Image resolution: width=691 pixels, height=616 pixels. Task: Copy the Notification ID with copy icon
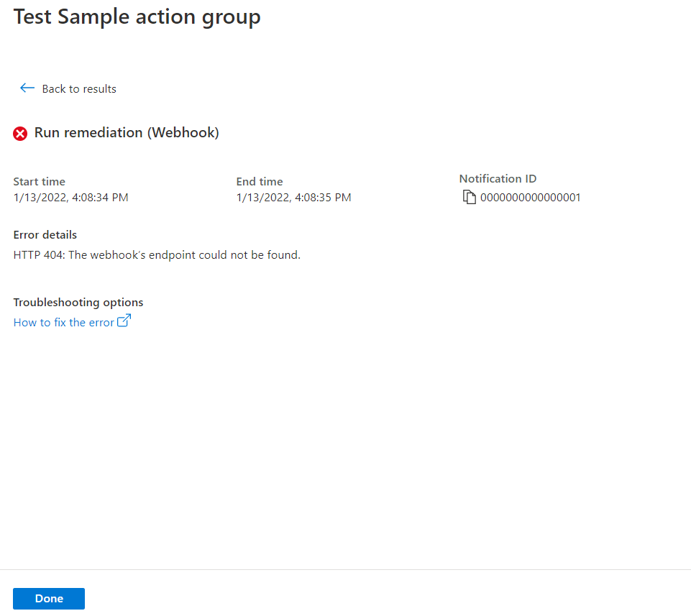tap(470, 197)
